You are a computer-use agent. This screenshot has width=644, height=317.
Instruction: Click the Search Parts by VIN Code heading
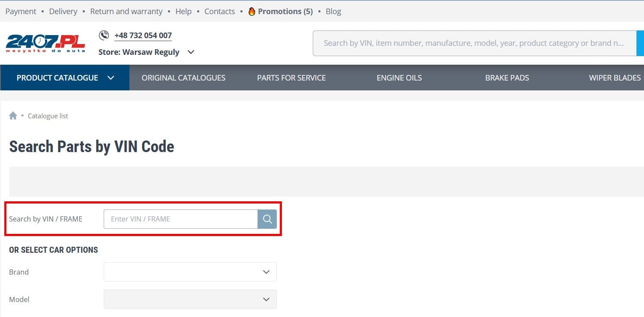point(92,147)
